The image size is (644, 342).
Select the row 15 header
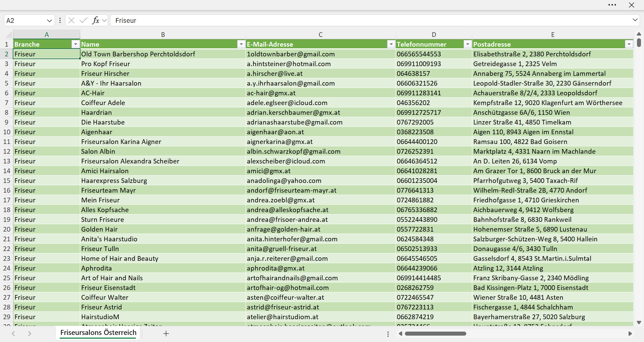click(7, 181)
